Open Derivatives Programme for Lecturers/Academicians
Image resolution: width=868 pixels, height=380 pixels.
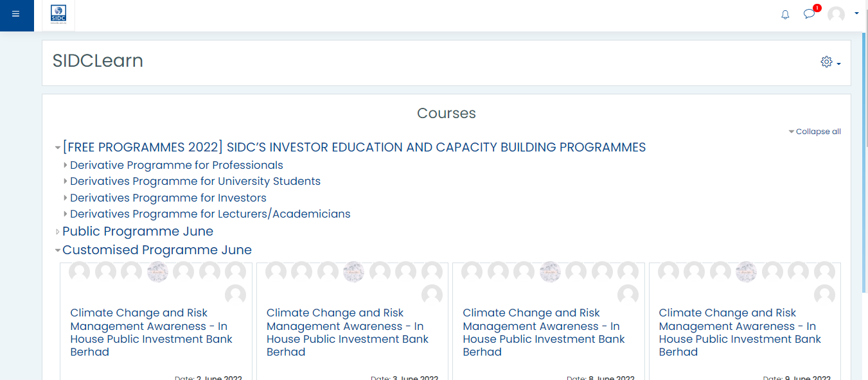tap(210, 214)
